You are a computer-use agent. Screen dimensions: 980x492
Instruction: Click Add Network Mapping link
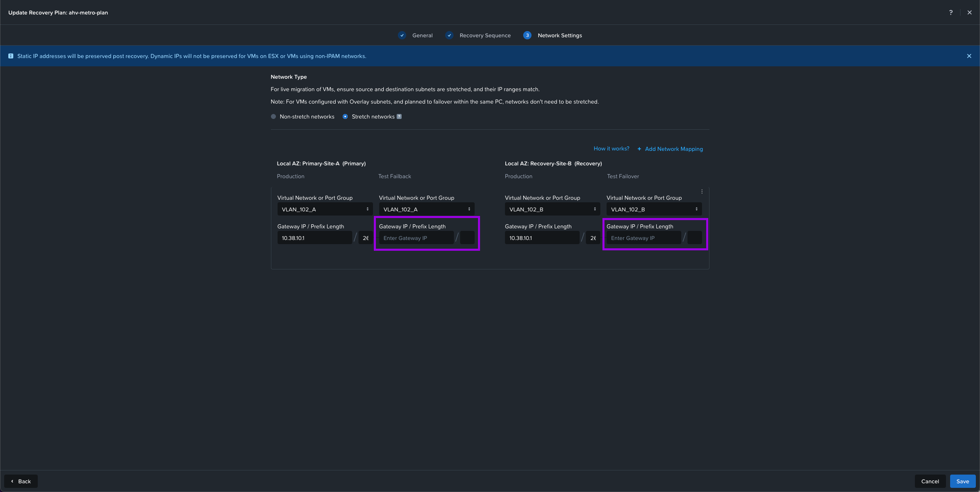[674, 149]
